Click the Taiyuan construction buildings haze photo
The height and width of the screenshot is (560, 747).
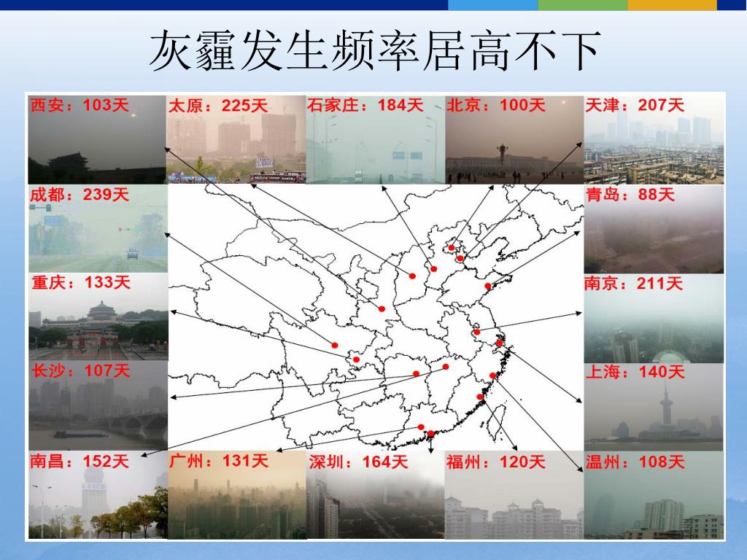236,139
